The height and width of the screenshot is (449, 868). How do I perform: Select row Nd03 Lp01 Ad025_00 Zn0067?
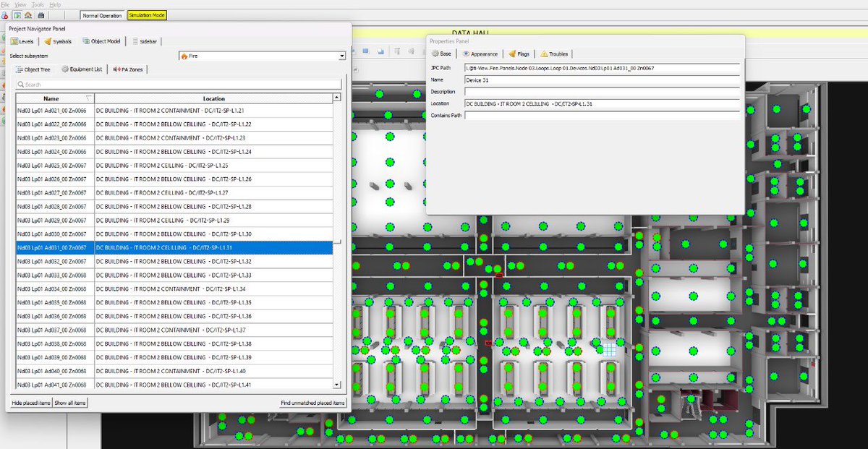click(x=174, y=166)
